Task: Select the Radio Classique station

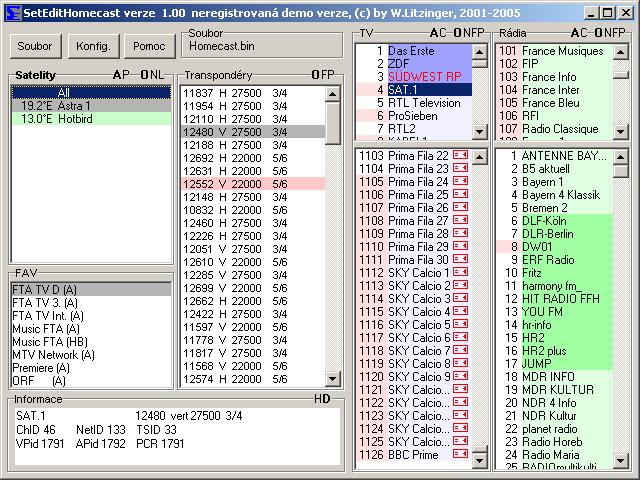Action: [554, 129]
